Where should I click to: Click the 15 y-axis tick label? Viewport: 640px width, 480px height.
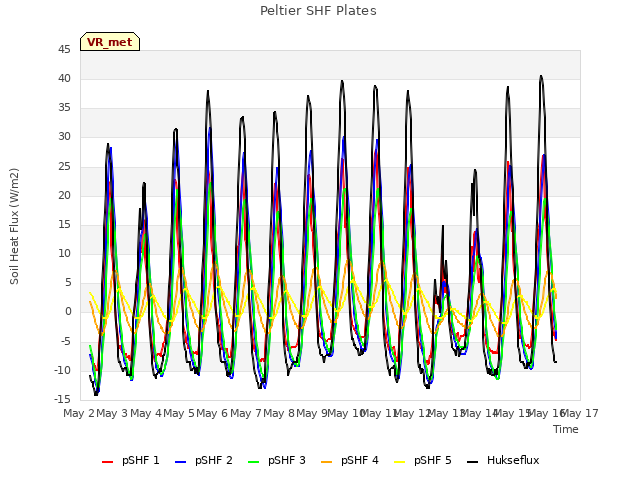point(64,224)
